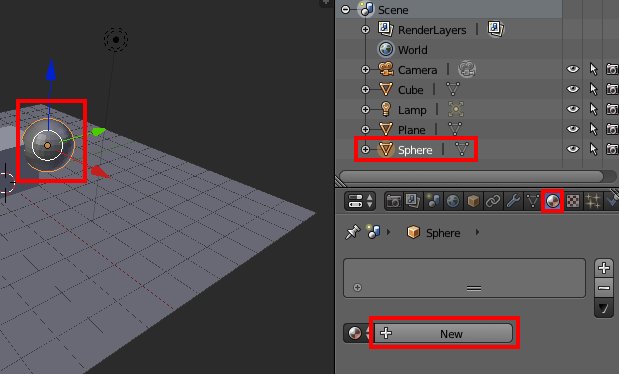Click the Lamp bulb icon
619x374 pixels.
(386, 109)
